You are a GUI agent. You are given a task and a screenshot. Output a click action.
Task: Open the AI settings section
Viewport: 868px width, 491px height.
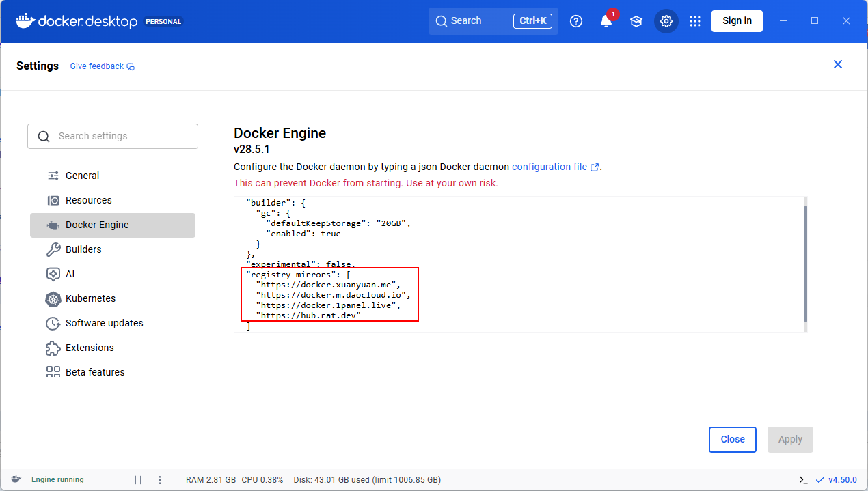click(x=113, y=274)
